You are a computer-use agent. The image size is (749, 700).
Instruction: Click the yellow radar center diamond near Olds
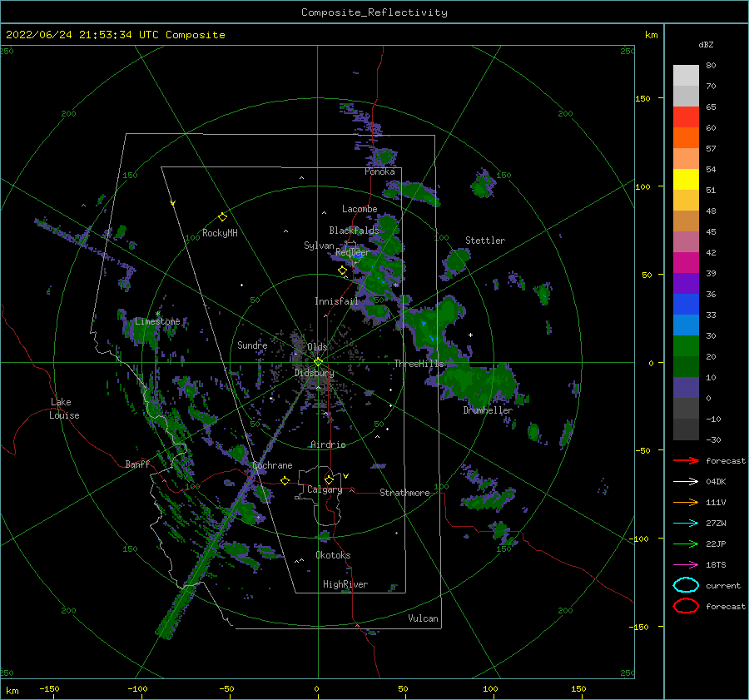tap(318, 362)
